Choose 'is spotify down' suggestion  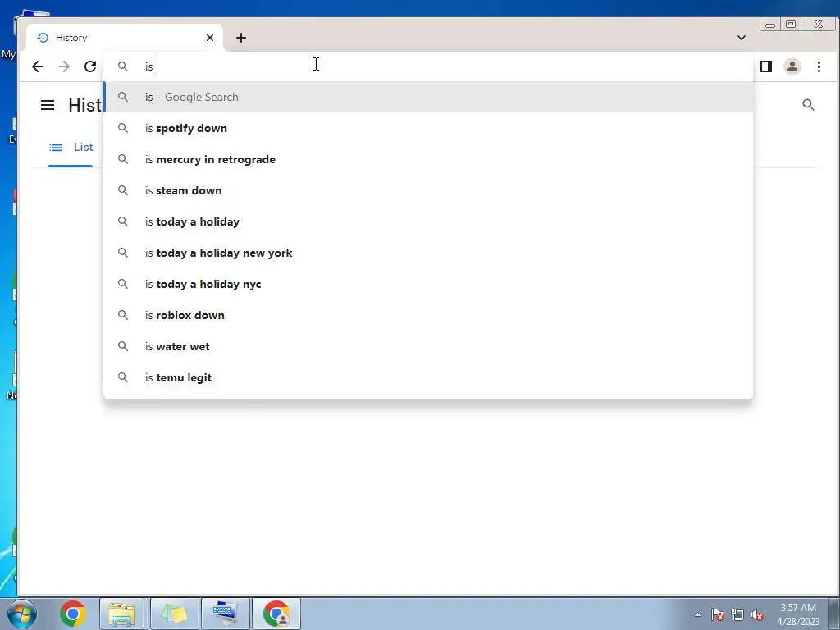(x=428, y=128)
